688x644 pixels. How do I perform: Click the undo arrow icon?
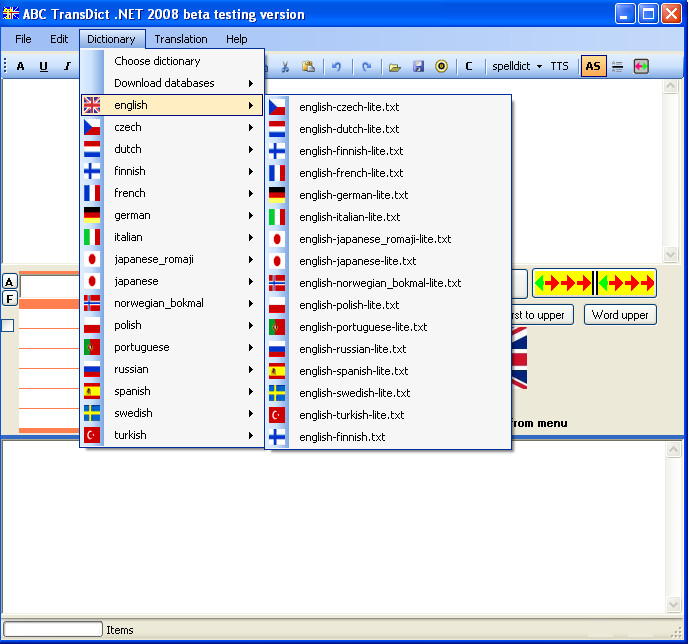click(x=337, y=66)
